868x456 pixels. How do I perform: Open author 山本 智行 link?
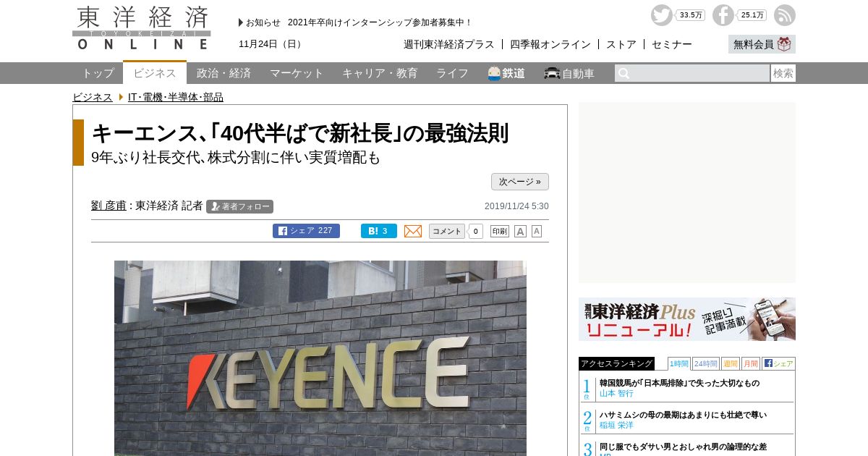616,393
